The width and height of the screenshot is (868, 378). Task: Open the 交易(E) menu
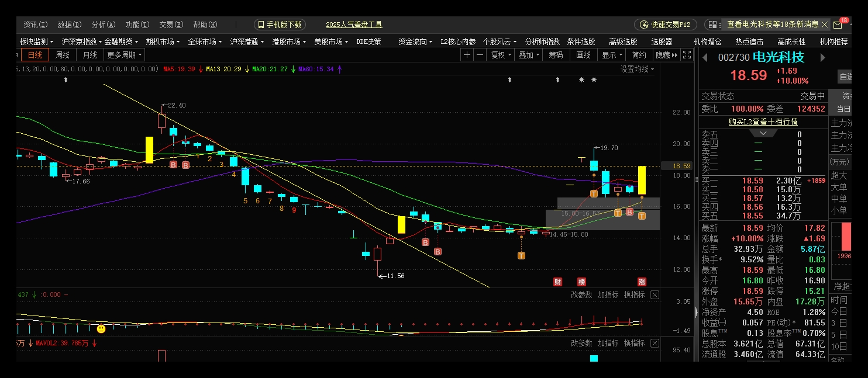pyautogui.click(x=171, y=25)
